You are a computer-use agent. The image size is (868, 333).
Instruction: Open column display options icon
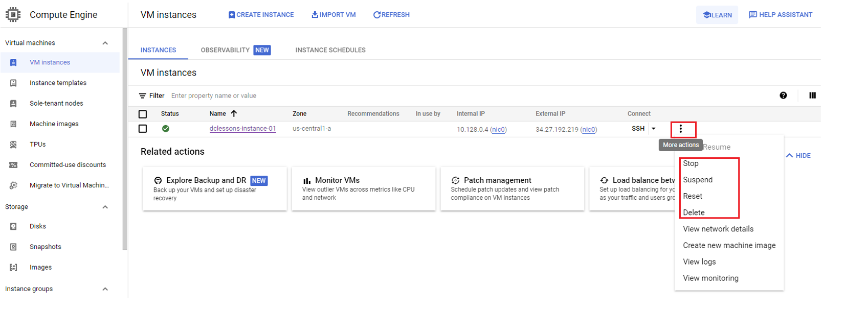point(812,96)
